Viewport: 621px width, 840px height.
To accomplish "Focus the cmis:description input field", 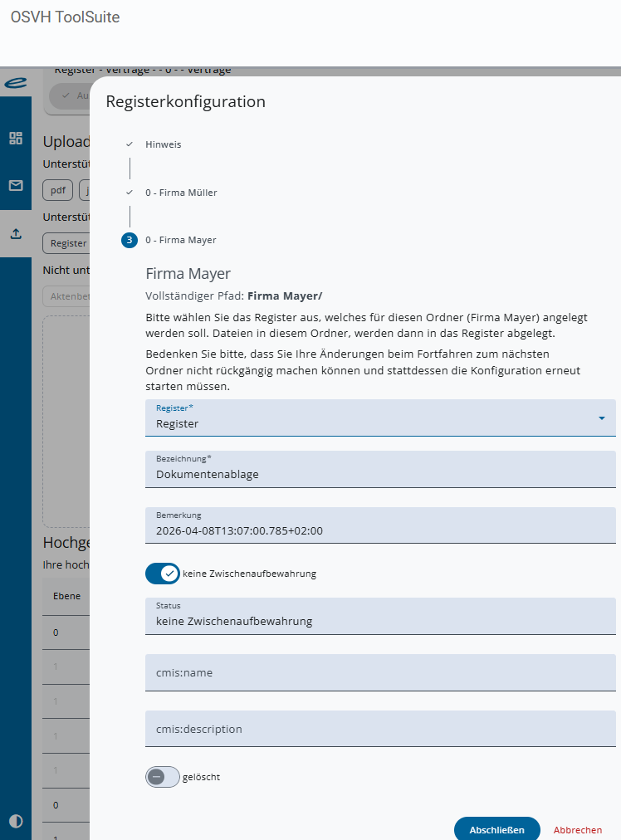I will [x=380, y=729].
